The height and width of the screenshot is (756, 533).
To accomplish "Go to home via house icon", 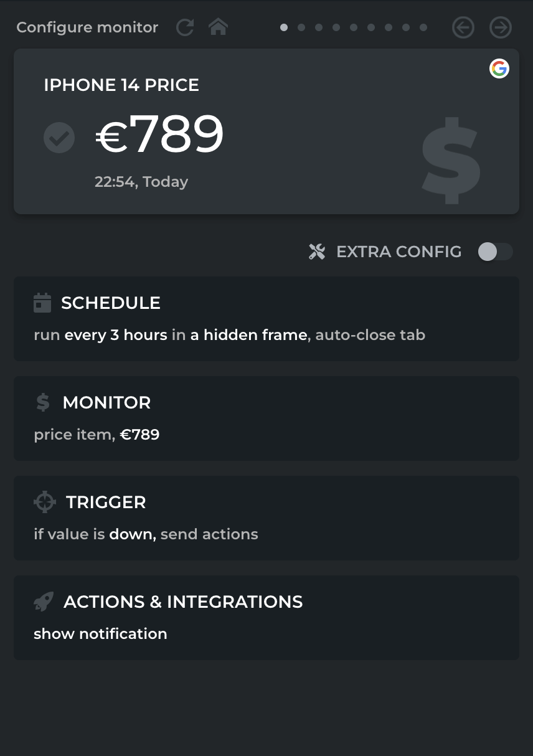I will pos(218,27).
